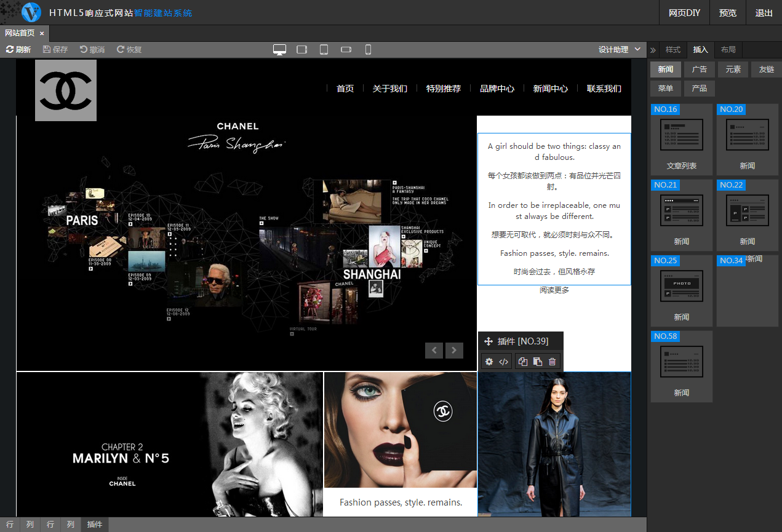This screenshot has height=532, width=782.
Task: Copy the plugin NO.39
Action: click(523, 362)
